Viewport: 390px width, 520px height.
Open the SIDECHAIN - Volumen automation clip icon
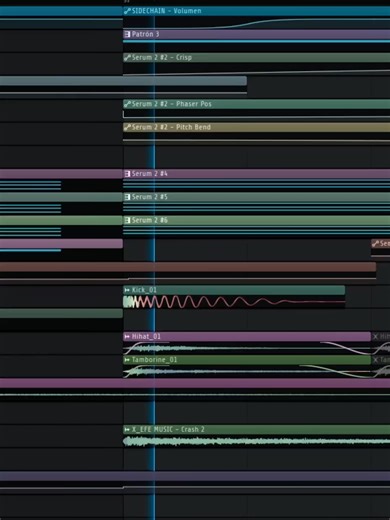click(x=127, y=11)
